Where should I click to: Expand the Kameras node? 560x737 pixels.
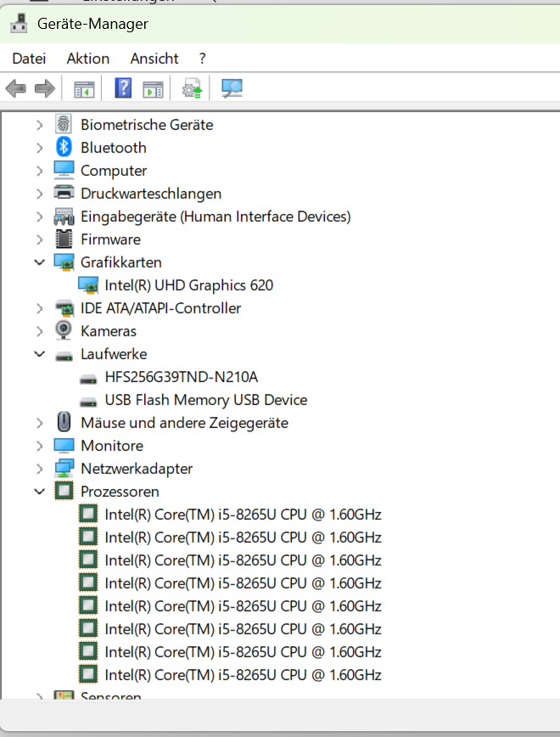40,331
